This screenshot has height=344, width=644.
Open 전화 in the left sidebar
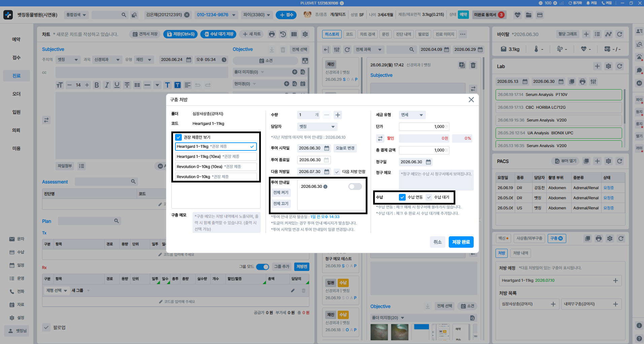[16, 291]
